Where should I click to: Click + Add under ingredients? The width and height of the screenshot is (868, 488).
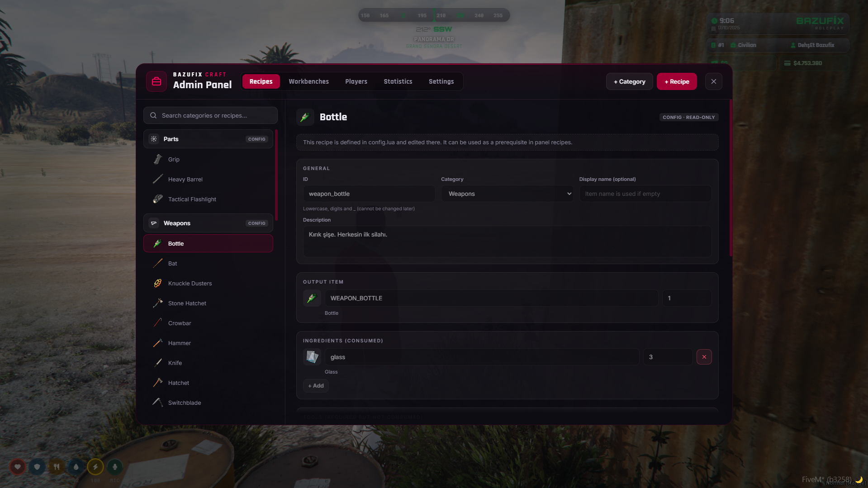tap(316, 386)
